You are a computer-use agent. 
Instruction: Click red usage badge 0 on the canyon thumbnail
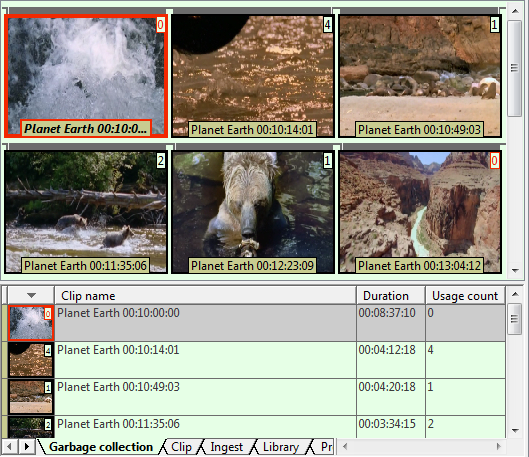(494, 161)
